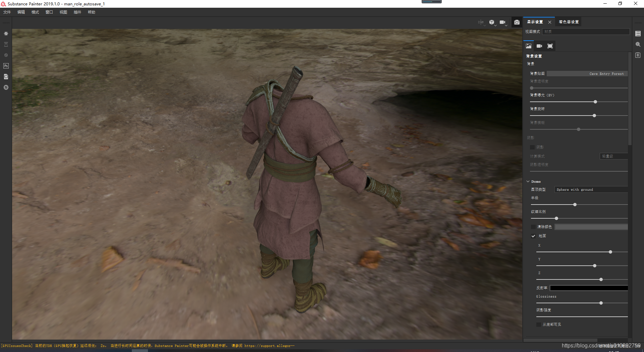Open the camera selection video icon dropdown
The height and width of the screenshot is (352, 644).
tap(503, 23)
